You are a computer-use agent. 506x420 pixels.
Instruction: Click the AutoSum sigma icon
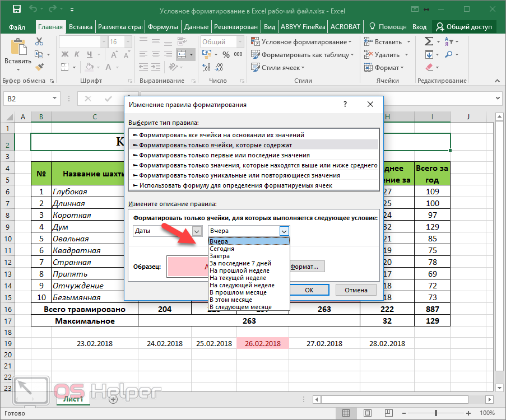coord(429,41)
